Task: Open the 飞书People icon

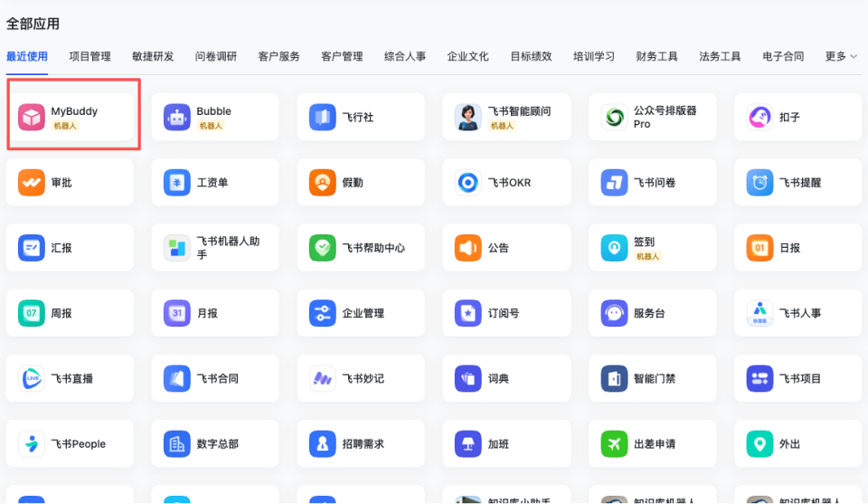Action: click(32, 443)
